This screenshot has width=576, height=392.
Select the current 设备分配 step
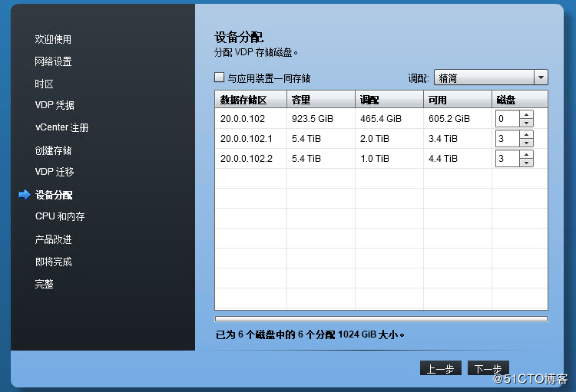pyautogui.click(x=54, y=195)
